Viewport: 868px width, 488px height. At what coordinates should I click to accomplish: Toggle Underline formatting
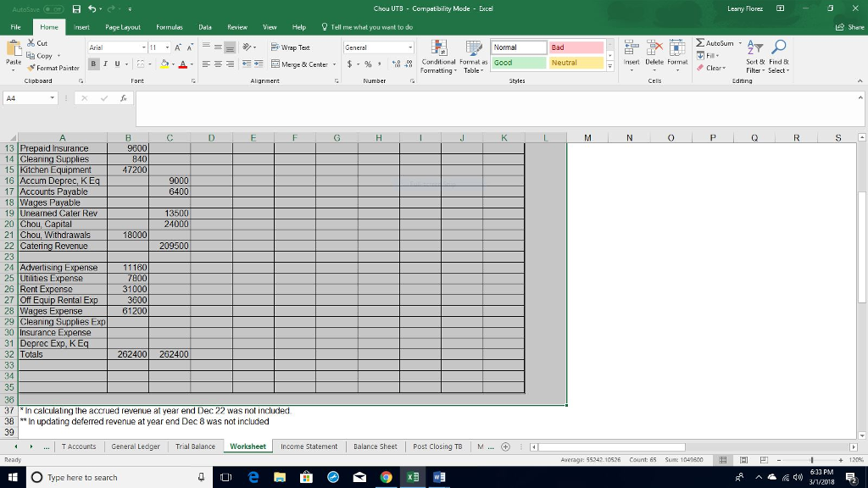click(117, 64)
